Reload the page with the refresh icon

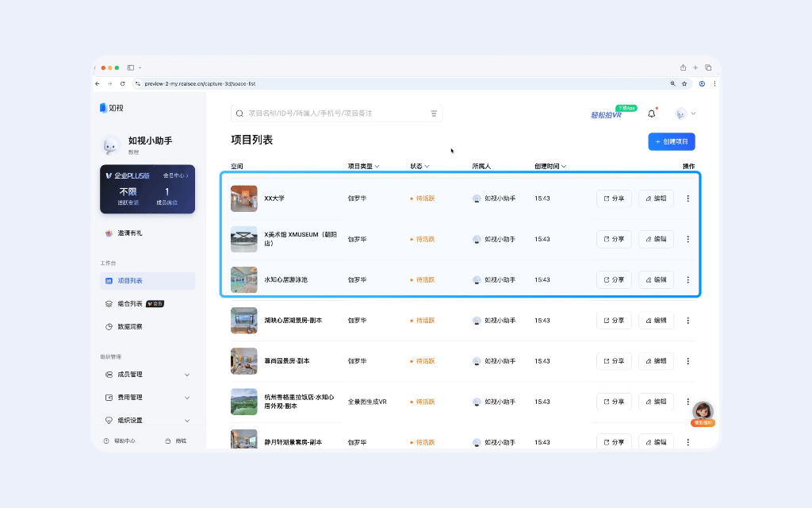click(x=123, y=83)
